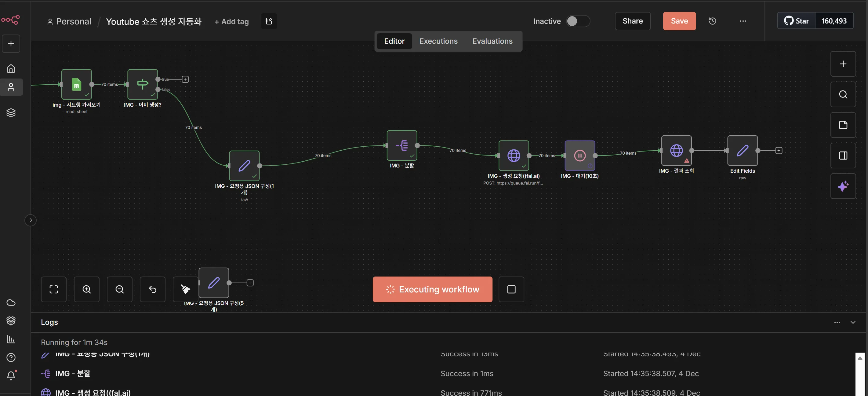The width and height of the screenshot is (868, 396).
Task: Open the AI assistant sparkle icon
Action: [843, 186]
